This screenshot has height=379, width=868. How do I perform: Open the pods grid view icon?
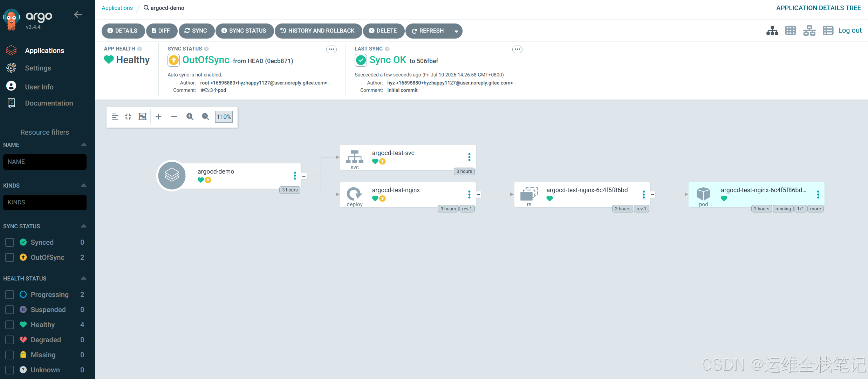[x=791, y=31]
